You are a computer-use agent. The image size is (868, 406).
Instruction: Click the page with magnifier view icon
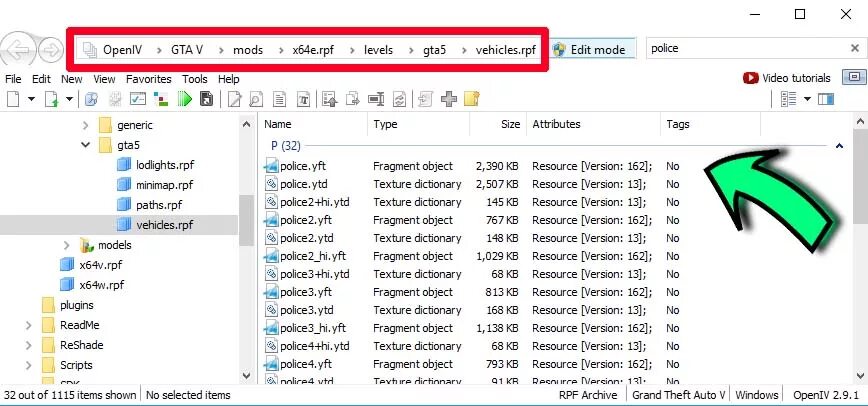(256, 99)
